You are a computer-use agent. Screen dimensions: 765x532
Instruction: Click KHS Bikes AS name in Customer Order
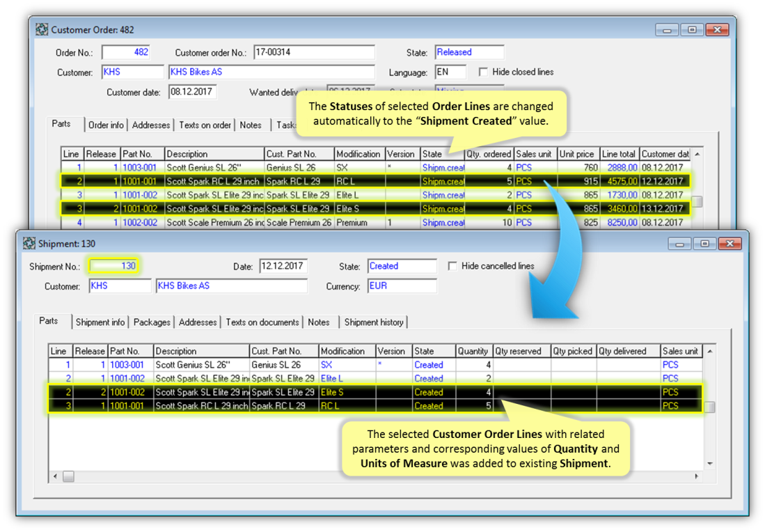[x=271, y=72]
